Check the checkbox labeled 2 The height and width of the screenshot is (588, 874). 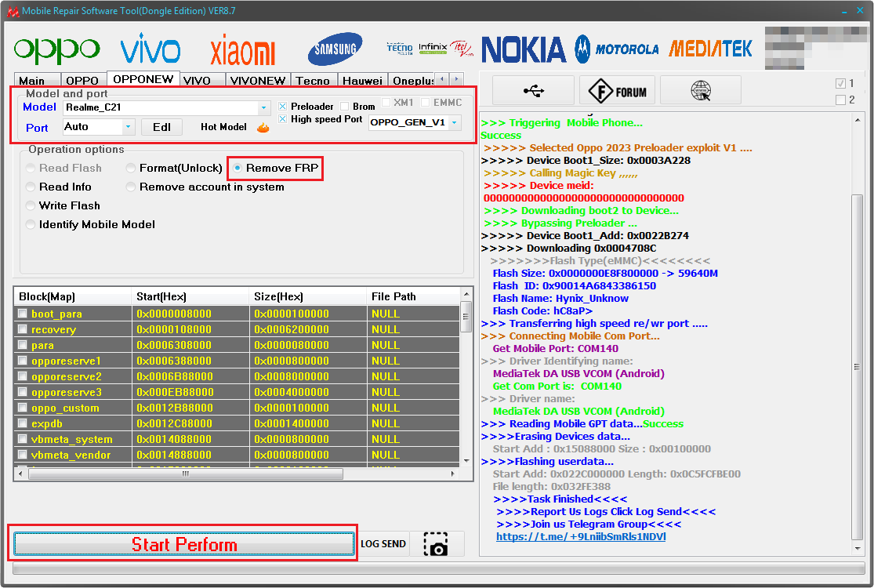(x=840, y=100)
